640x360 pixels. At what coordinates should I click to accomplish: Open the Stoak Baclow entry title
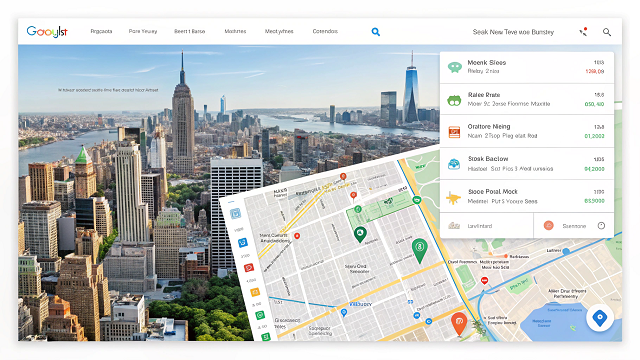pos(488,159)
